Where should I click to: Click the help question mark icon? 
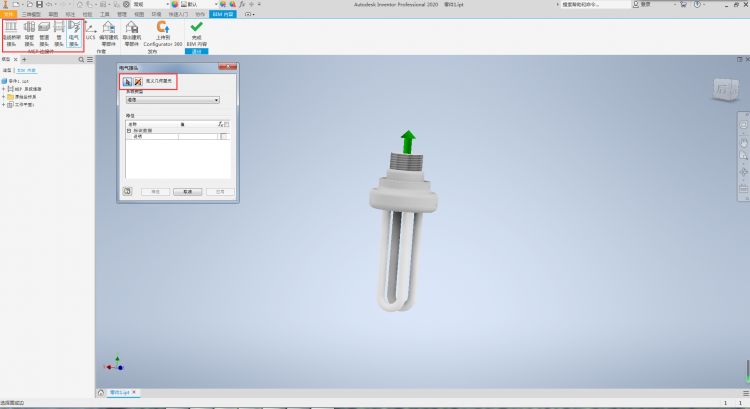tap(697, 4)
